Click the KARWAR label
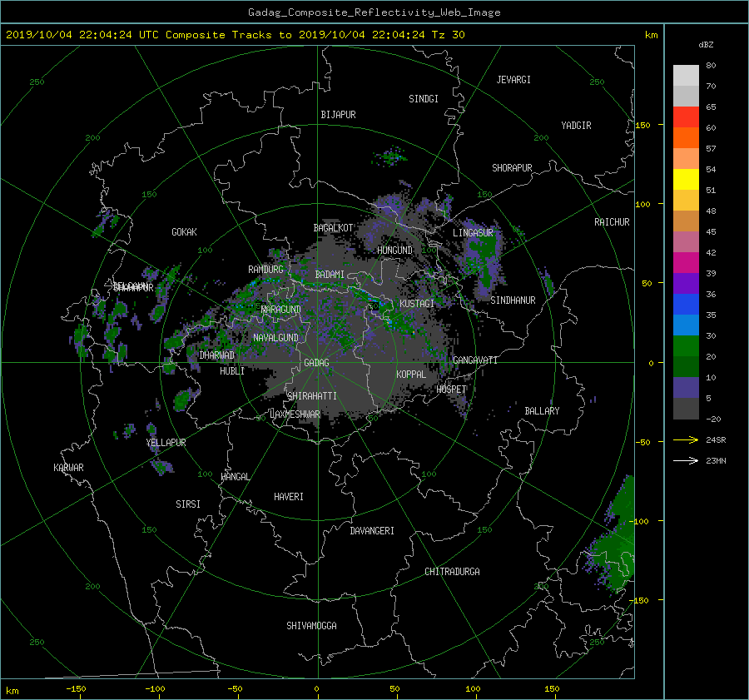Viewport: 749px width, 700px height. click(x=68, y=468)
